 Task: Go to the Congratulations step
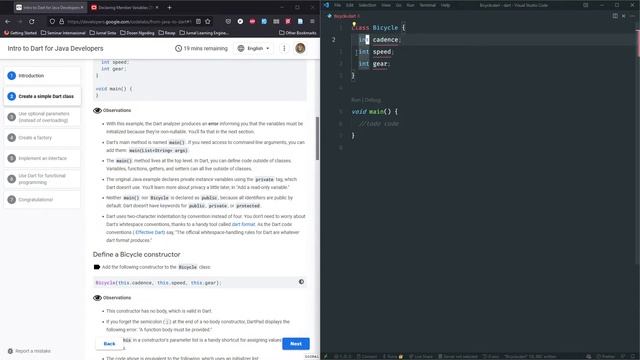point(42,200)
